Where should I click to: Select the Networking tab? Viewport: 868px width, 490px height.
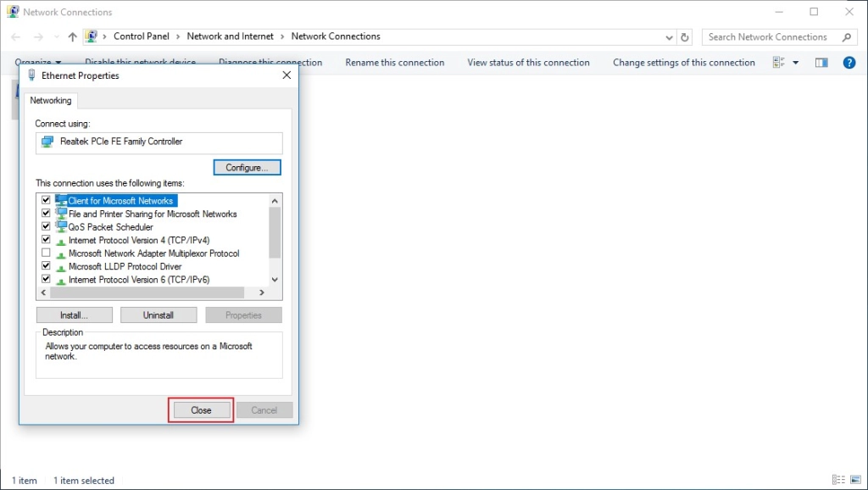(51, 100)
